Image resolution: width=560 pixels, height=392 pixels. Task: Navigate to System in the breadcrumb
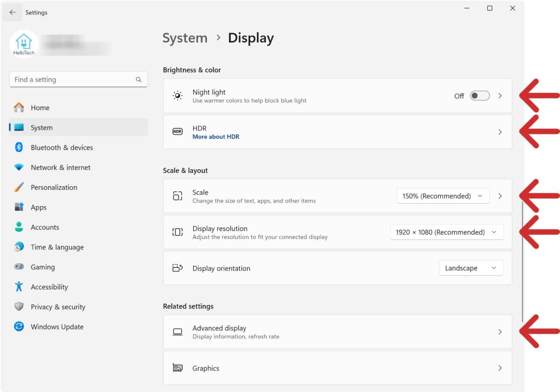(x=185, y=38)
